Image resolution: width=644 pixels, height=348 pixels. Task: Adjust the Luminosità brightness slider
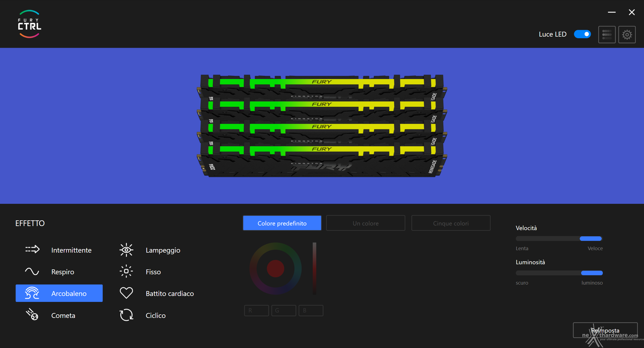[x=559, y=273]
